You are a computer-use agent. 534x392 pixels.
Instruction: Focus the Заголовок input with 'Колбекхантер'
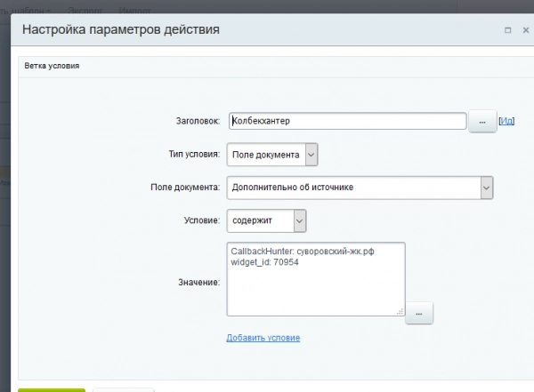pyautogui.click(x=346, y=122)
